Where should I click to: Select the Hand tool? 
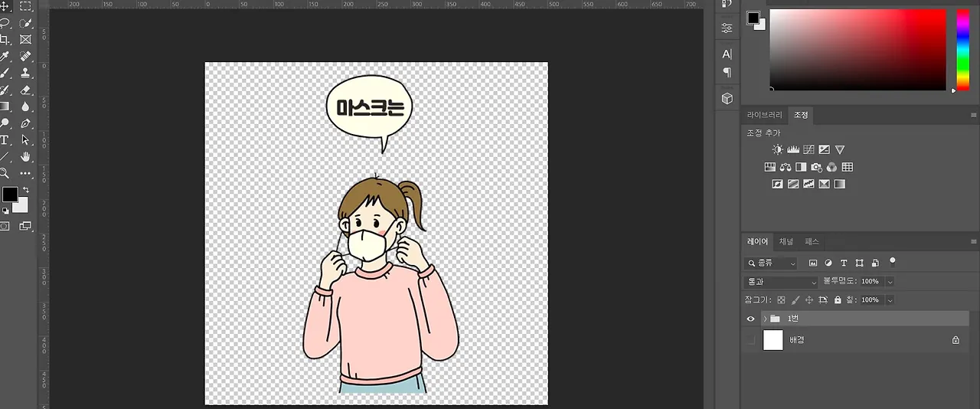point(26,157)
